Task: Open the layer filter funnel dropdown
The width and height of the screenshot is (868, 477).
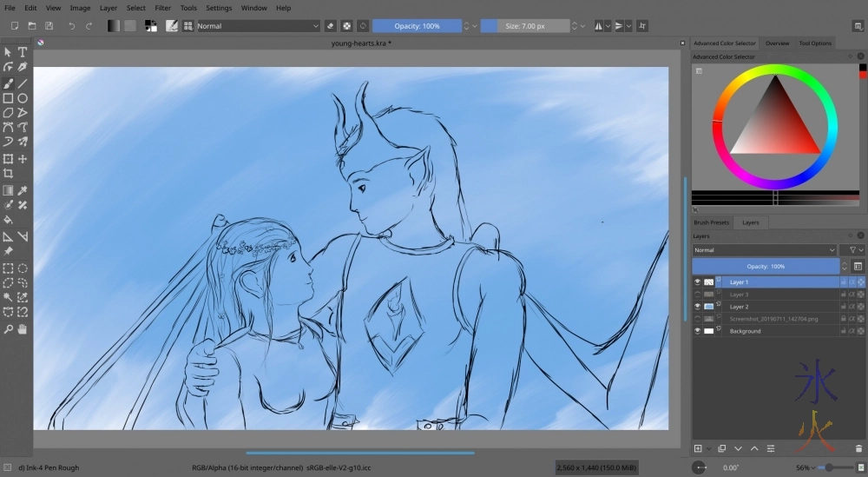Action: click(x=852, y=250)
